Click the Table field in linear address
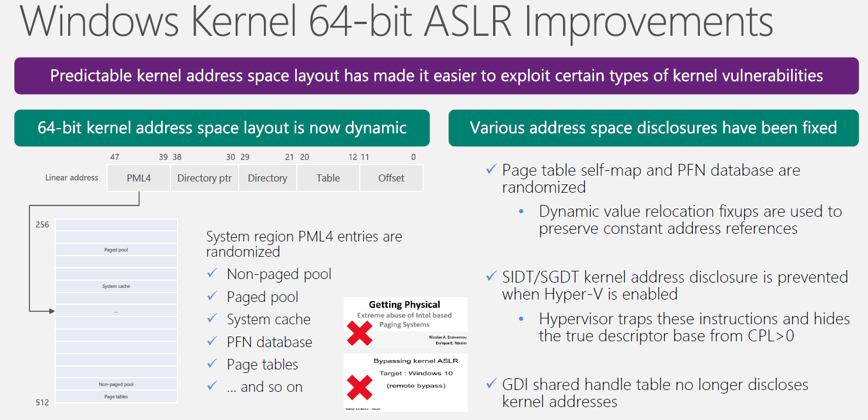 point(328,178)
